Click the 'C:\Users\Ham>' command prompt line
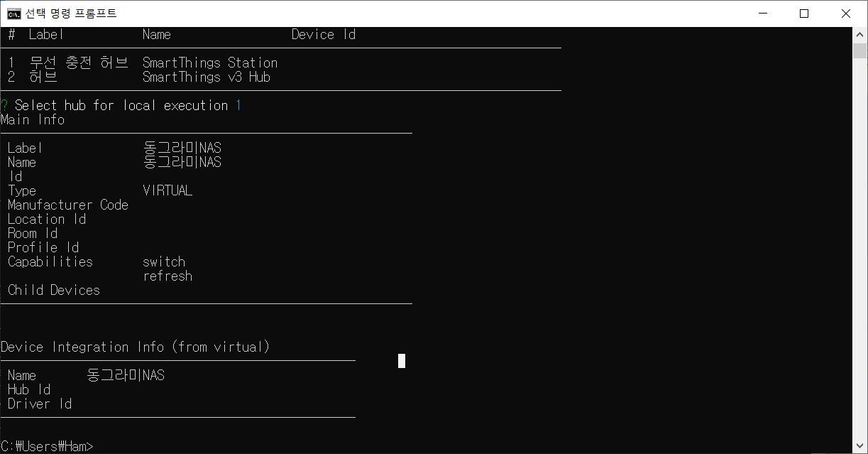Screen dimensions: 868x454 pos(47,446)
